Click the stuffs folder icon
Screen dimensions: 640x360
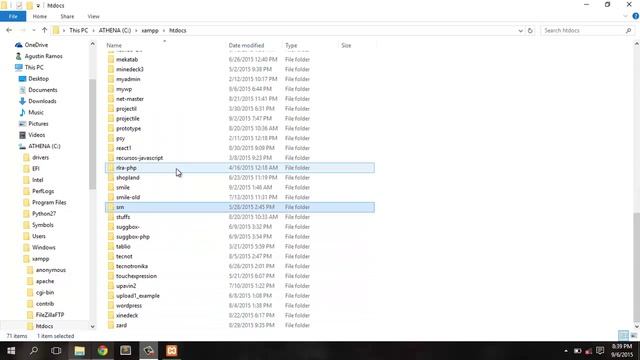point(111,217)
